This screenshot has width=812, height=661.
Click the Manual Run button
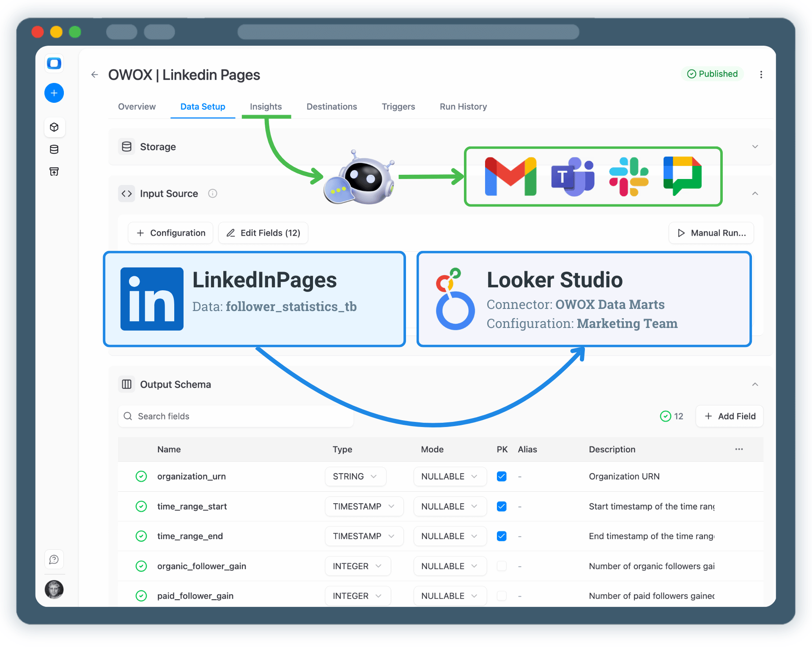[710, 233]
